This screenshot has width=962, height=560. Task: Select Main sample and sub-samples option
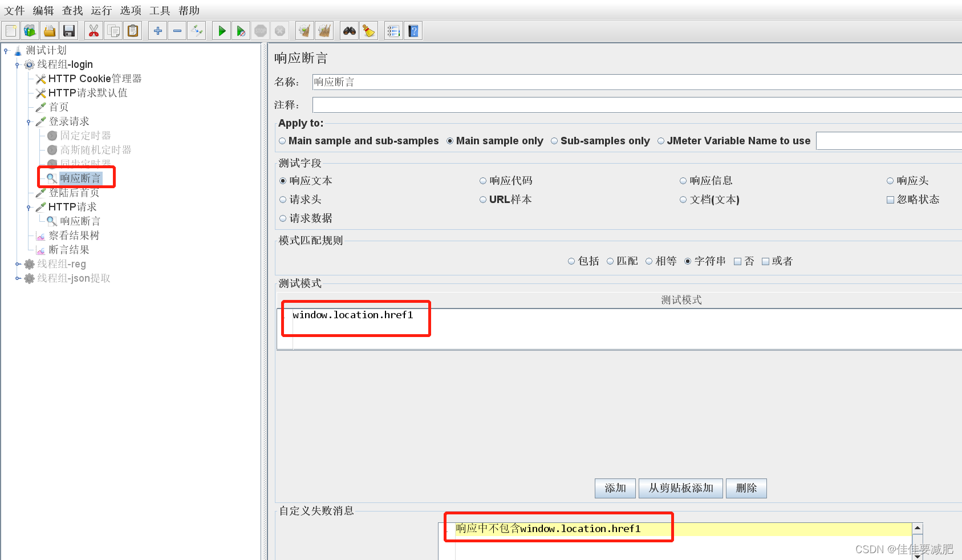point(359,141)
